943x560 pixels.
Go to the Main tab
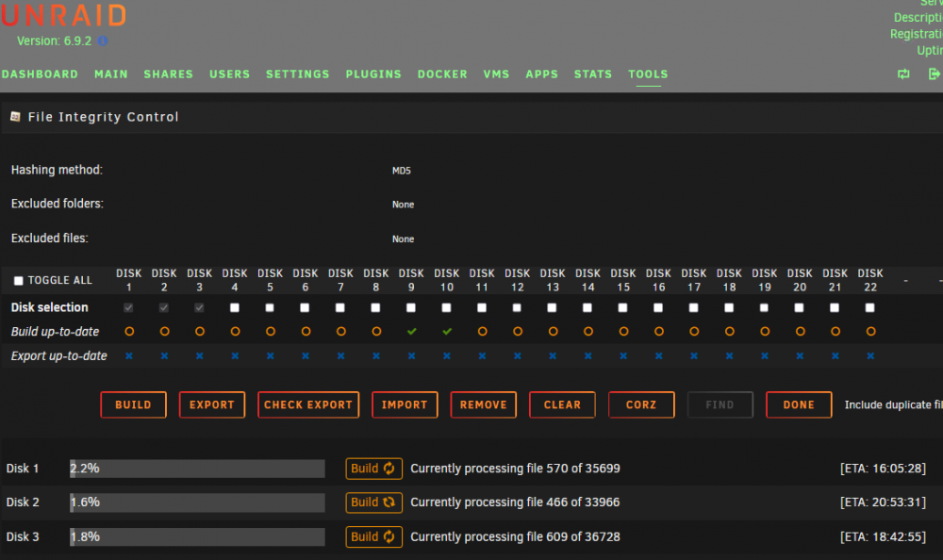[111, 74]
